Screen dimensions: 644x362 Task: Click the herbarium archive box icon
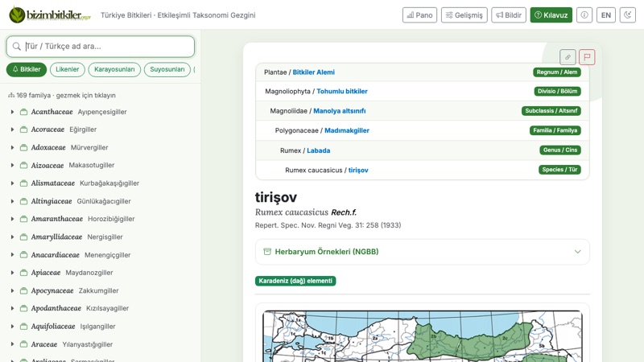point(267,252)
